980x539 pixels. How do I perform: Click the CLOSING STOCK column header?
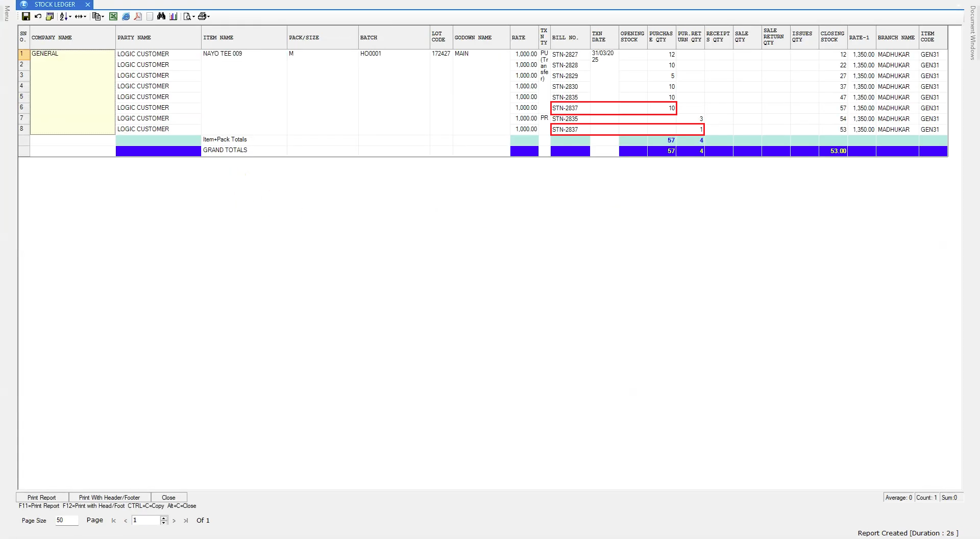click(832, 37)
